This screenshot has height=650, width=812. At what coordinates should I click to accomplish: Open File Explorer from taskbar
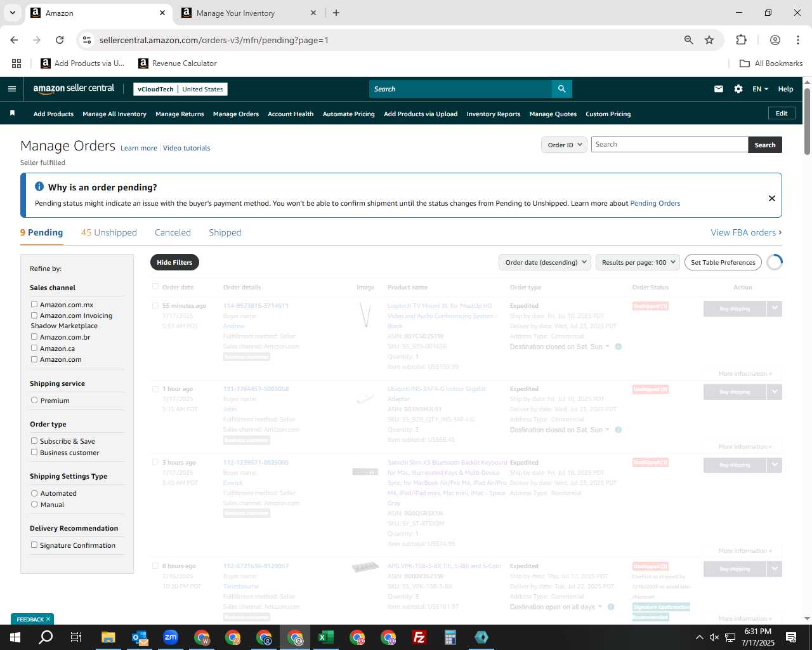pyautogui.click(x=108, y=637)
